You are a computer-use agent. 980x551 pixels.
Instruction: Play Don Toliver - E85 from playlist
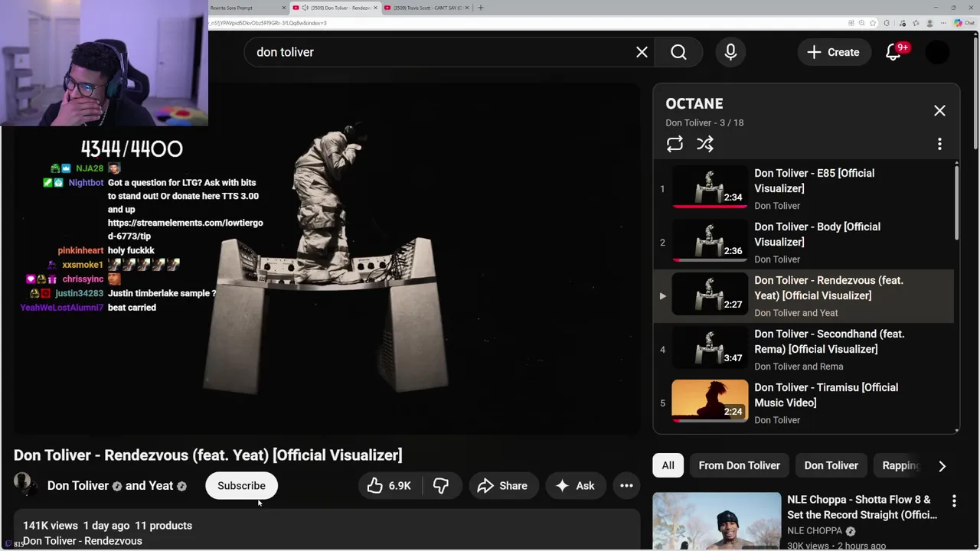tap(803, 189)
